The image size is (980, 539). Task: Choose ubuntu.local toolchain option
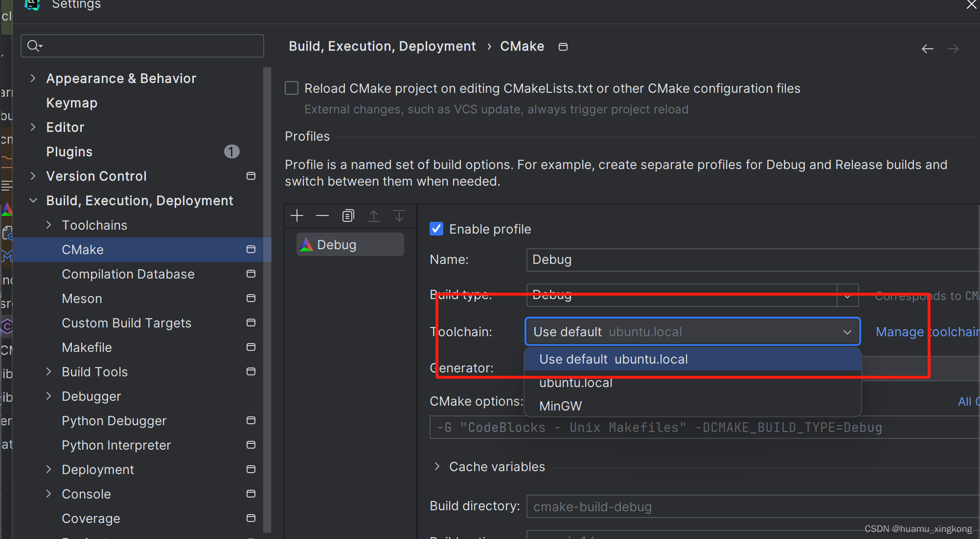point(576,383)
